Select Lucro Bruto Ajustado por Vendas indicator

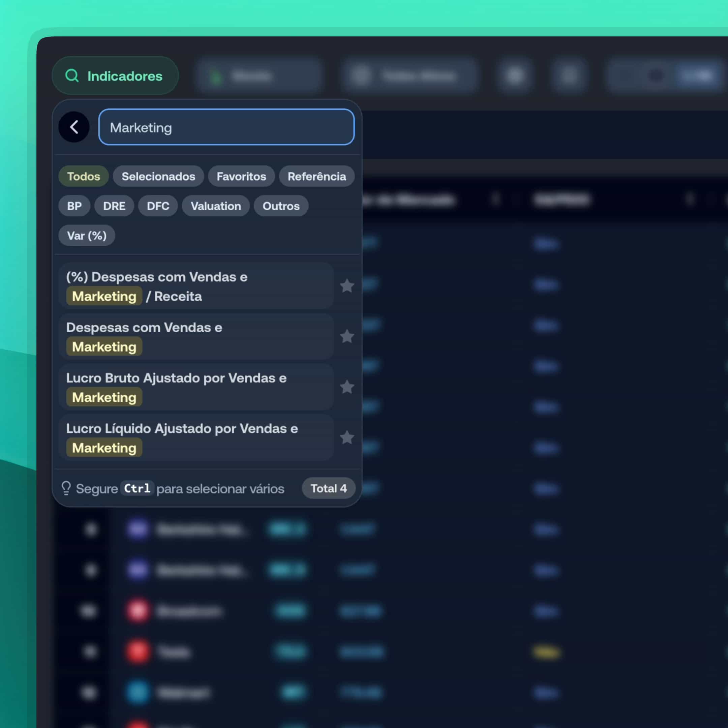tap(196, 387)
